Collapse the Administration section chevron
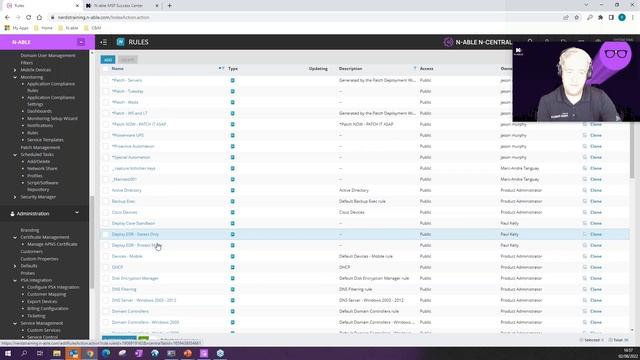 [x=77, y=213]
